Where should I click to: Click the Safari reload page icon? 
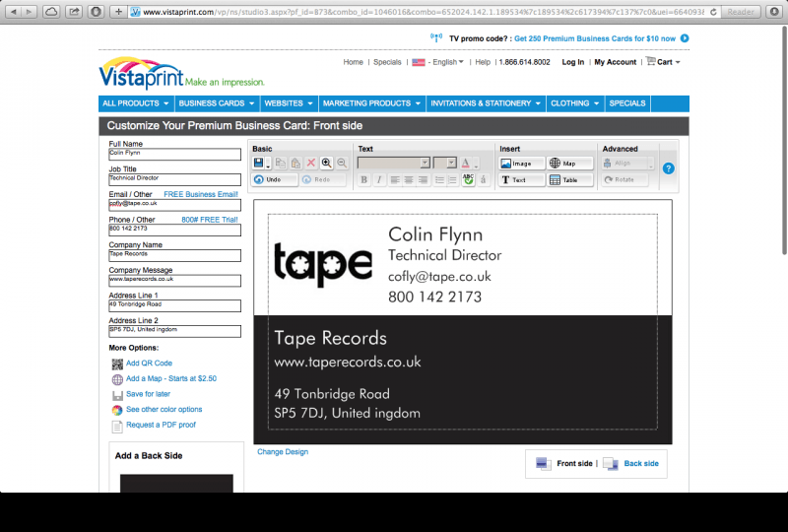713,12
